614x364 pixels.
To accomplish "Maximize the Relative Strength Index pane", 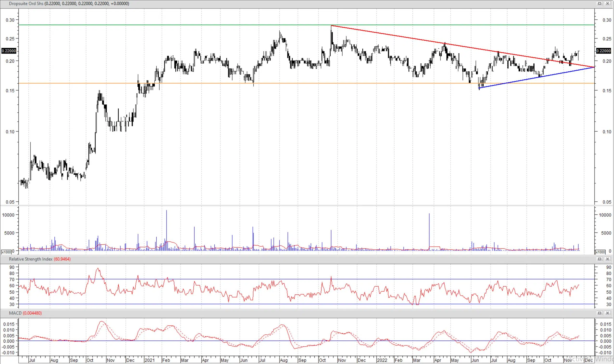I will click(600, 259).
